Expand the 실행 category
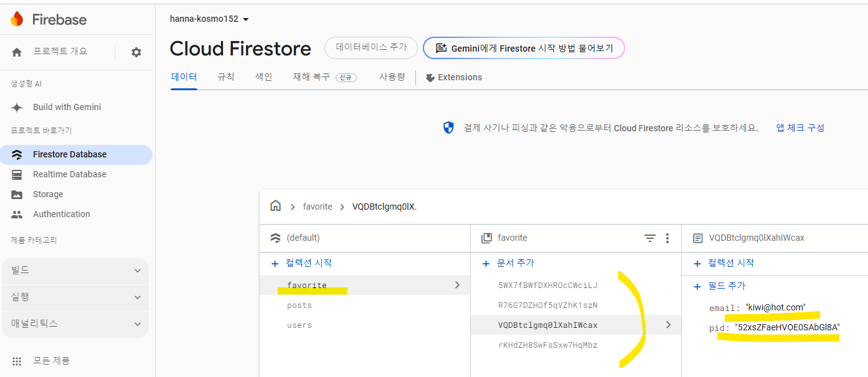868x377 pixels. 75,297
